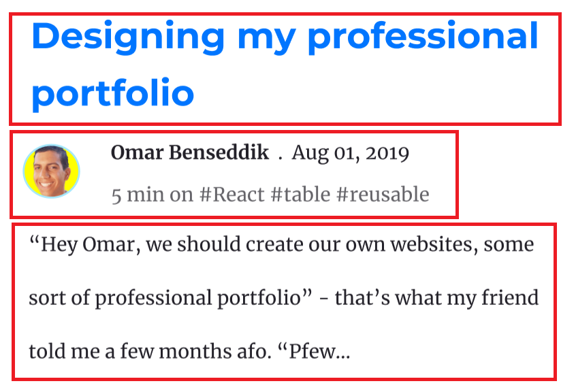Image resolution: width=576 pixels, height=392 pixels.
Task: Open the #table tag
Action: 300,194
